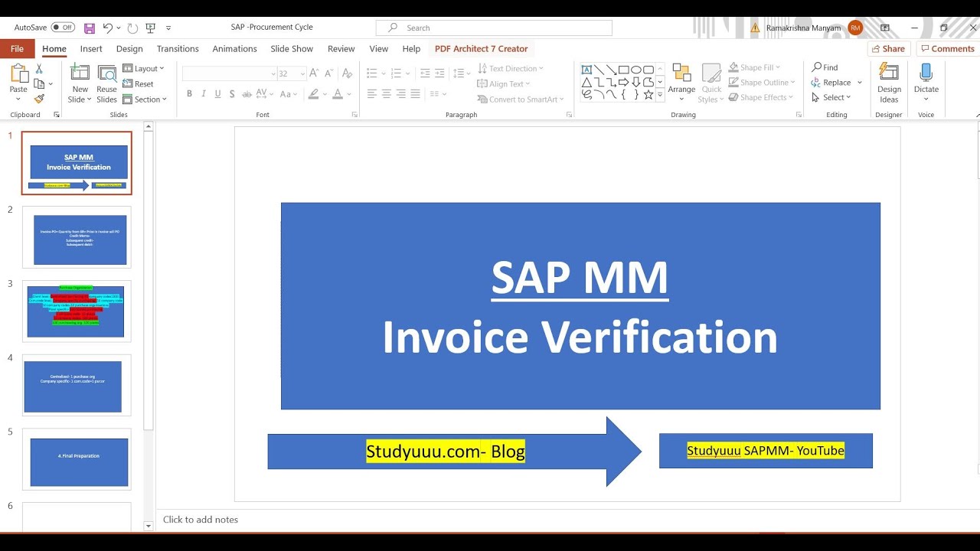Image resolution: width=980 pixels, height=551 pixels.
Task: Expand the shapes gallery
Action: coord(660,95)
